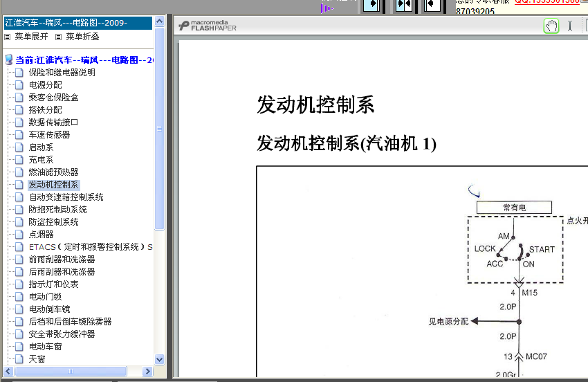Click page icon next to 充电系
This screenshot has width=588, height=382.
point(19,160)
